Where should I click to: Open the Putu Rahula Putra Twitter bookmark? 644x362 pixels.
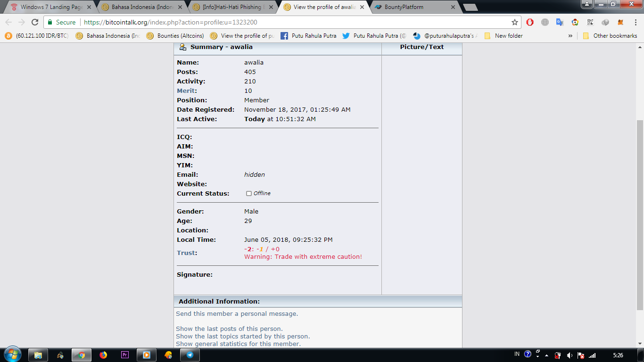tap(374, 36)
